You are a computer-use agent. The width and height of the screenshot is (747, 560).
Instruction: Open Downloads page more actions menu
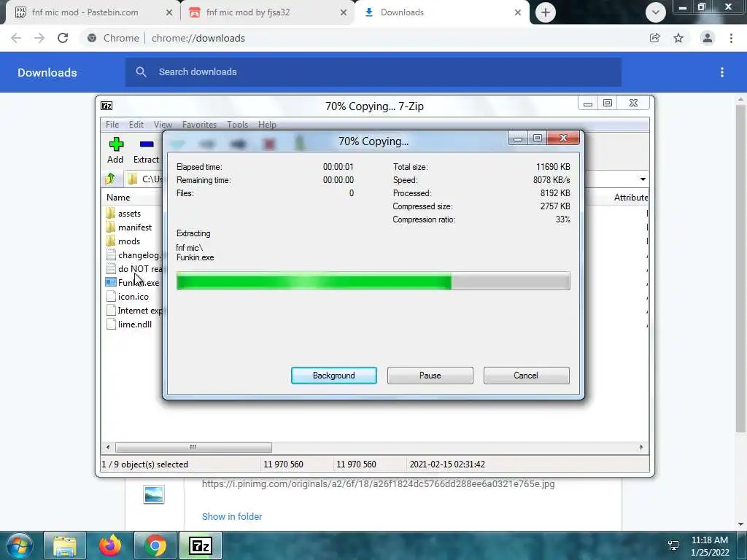point(722,72)
